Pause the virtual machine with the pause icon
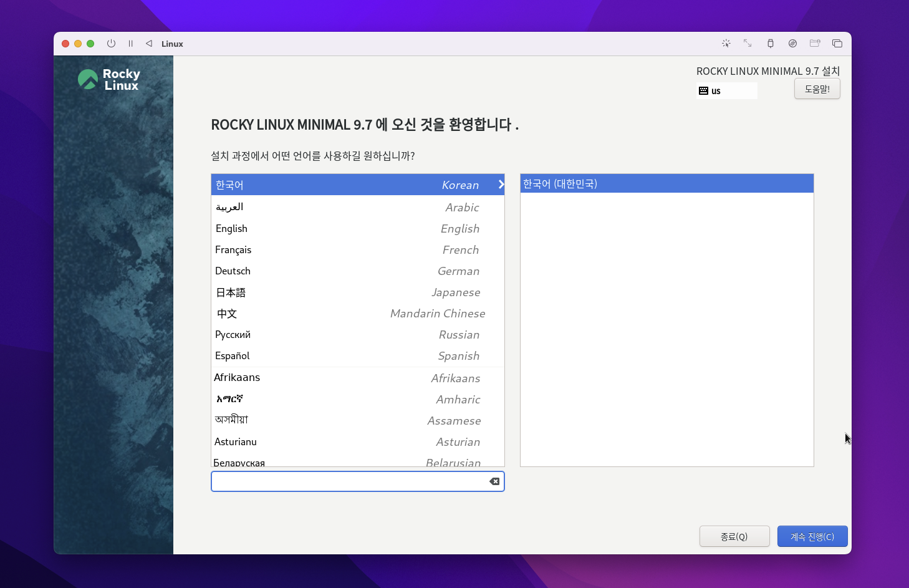 130,44
